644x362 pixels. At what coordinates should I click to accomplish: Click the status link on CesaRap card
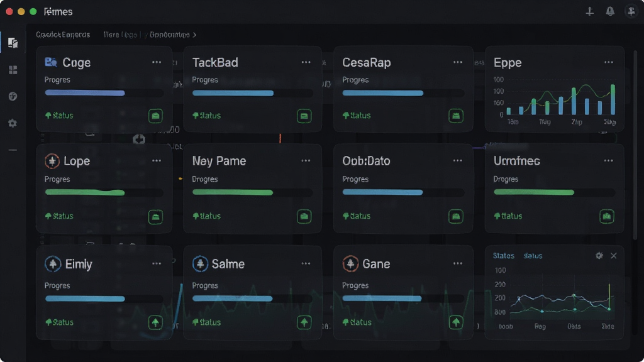pos(357,116)
